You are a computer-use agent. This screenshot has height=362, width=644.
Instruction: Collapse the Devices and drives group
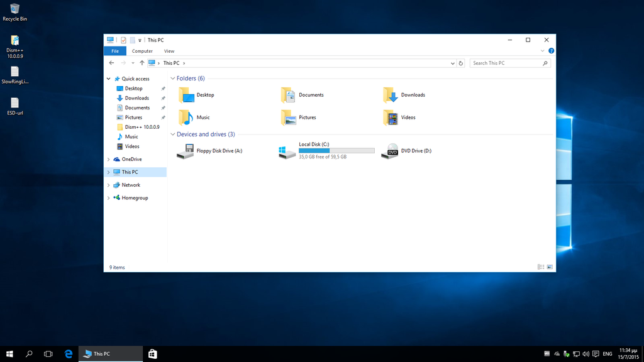[x=173, y=134]
